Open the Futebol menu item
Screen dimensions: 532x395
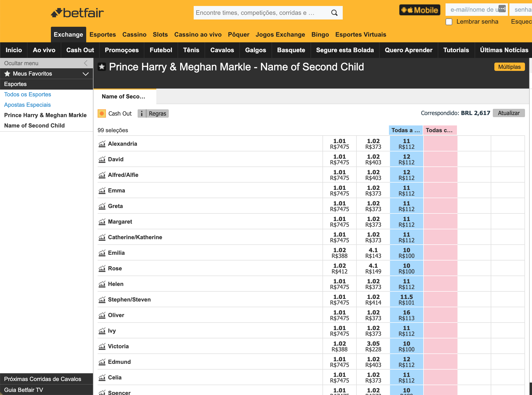point(161,50)
